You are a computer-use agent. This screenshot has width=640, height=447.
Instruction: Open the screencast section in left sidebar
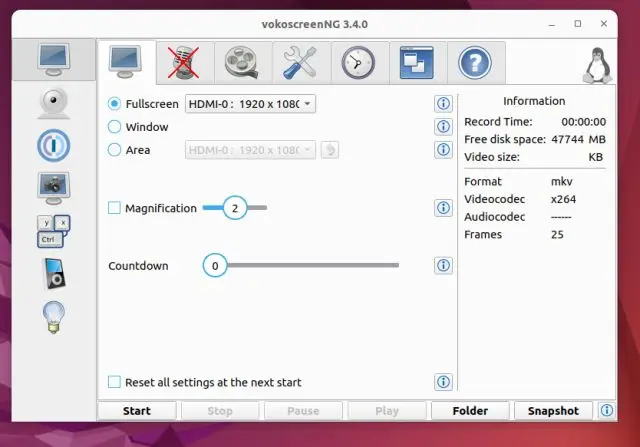53,60
